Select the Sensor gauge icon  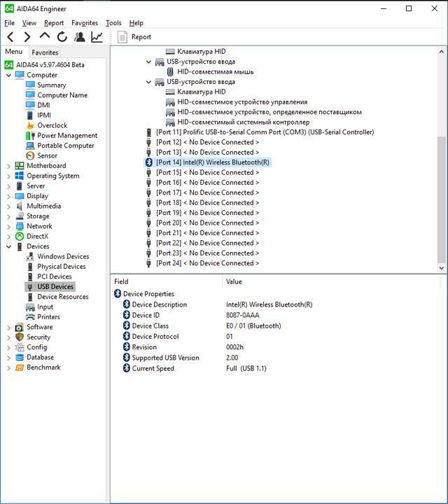point(30,155)
